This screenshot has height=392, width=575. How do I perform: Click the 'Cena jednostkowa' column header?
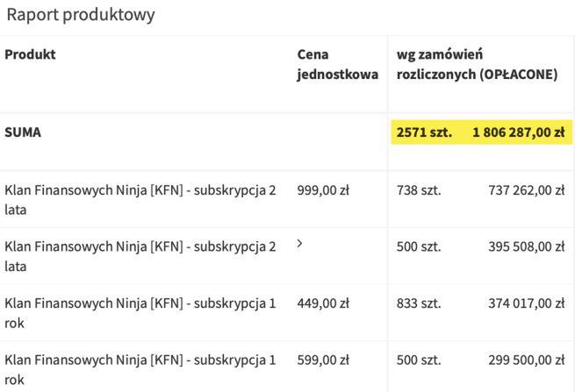click(338, 65)
